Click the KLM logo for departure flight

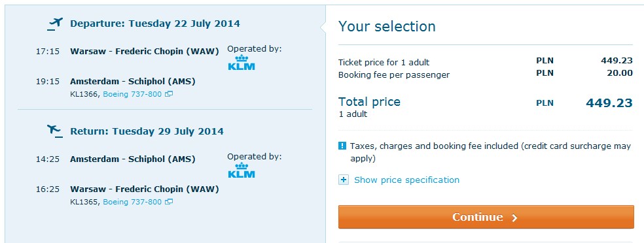point(241,62)
